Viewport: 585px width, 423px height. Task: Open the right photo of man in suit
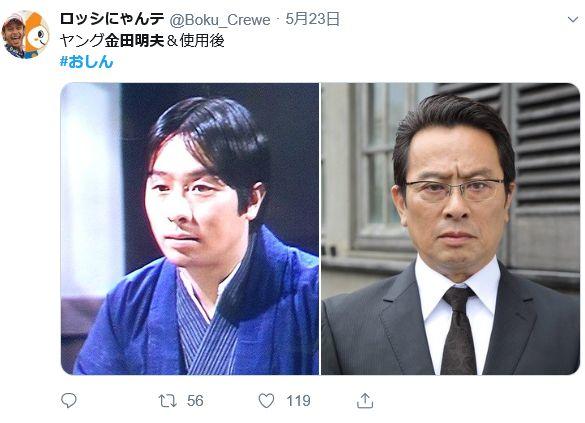click(450, 229)
